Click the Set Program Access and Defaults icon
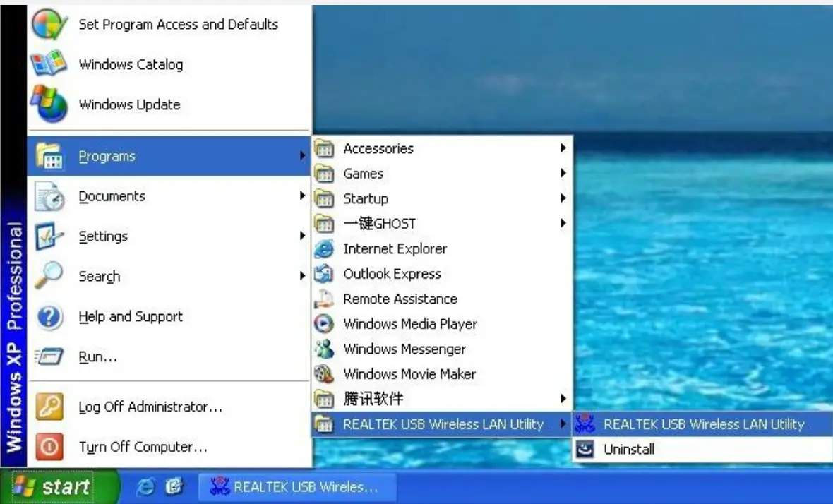Viewport: 833px width, 504px height. pyautogui.click(x=49, y=23)
